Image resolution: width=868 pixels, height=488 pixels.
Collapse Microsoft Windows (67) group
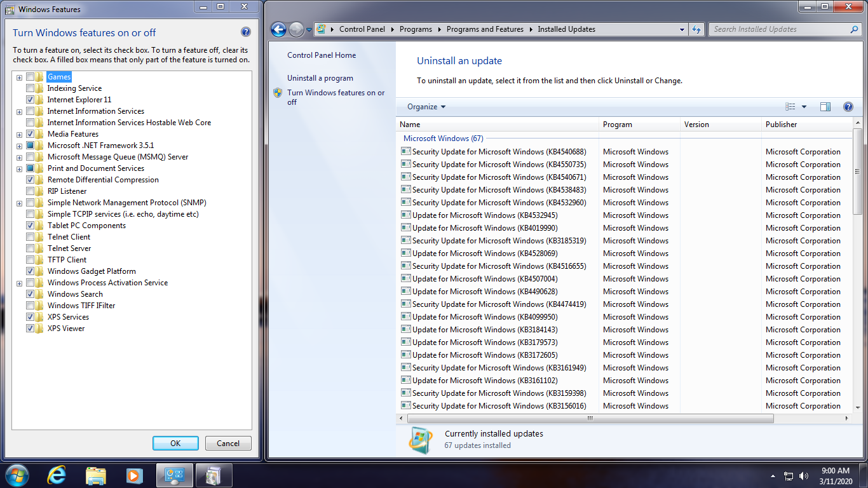click(x=444, y=138)
